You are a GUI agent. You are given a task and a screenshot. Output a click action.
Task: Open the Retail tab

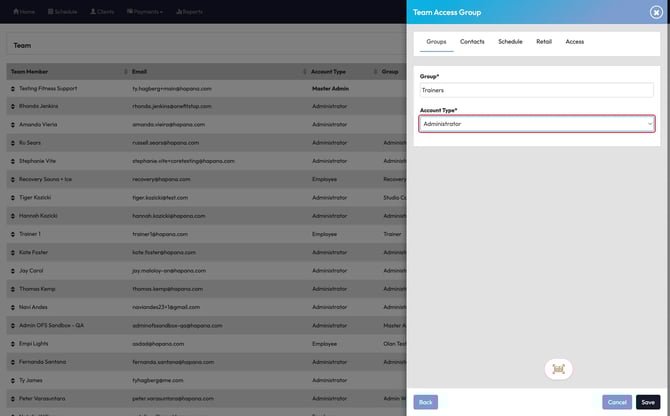(544, 42)
